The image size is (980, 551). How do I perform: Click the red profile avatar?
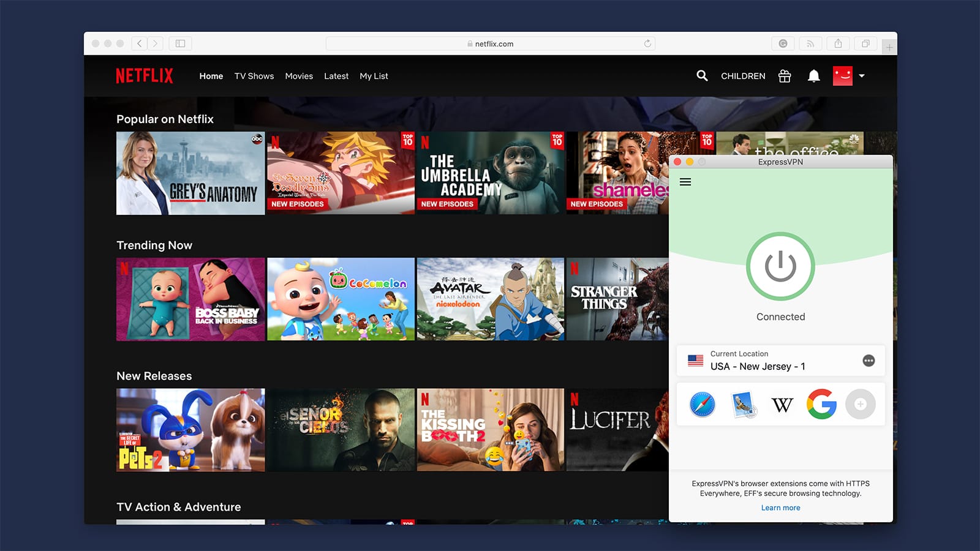coord(843,76)
